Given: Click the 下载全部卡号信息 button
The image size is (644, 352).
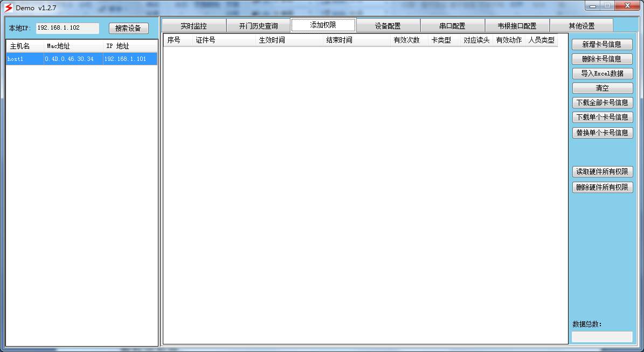Looking at the screenshot, I should point(602,102).
